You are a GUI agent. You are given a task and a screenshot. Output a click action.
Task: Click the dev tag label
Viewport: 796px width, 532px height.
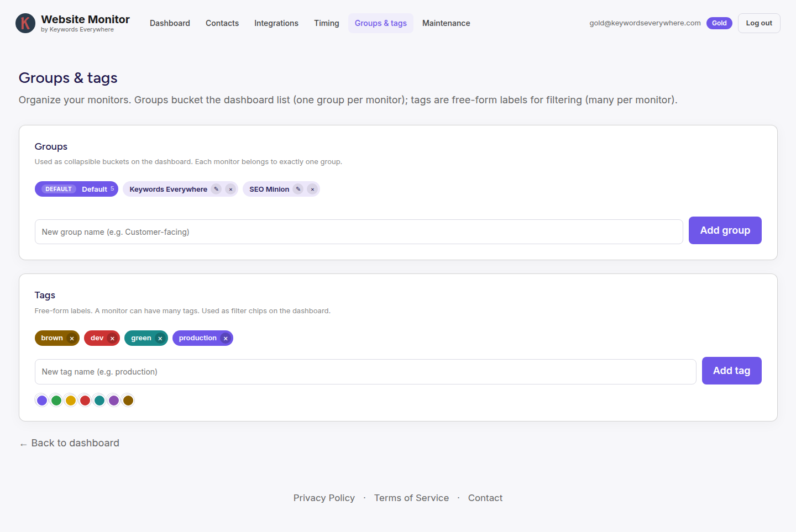point(97,338)
